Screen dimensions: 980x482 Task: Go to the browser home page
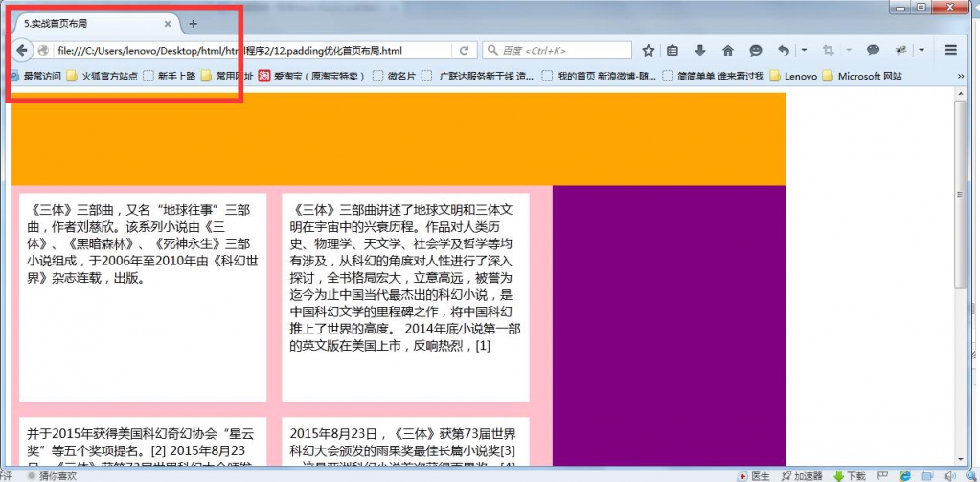tap(727, 51)
